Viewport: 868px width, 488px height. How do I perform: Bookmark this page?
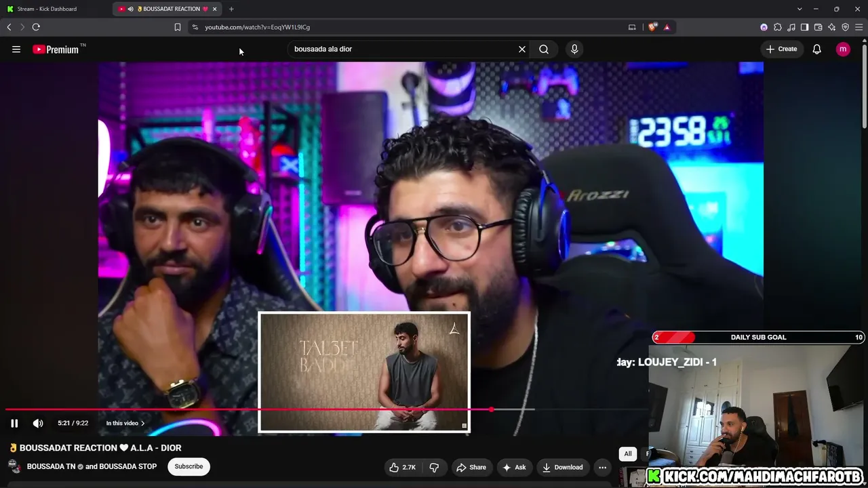click(x=178, y=27)
